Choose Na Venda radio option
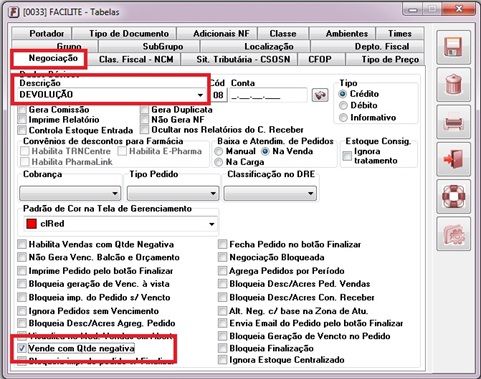 click(265, 152)
